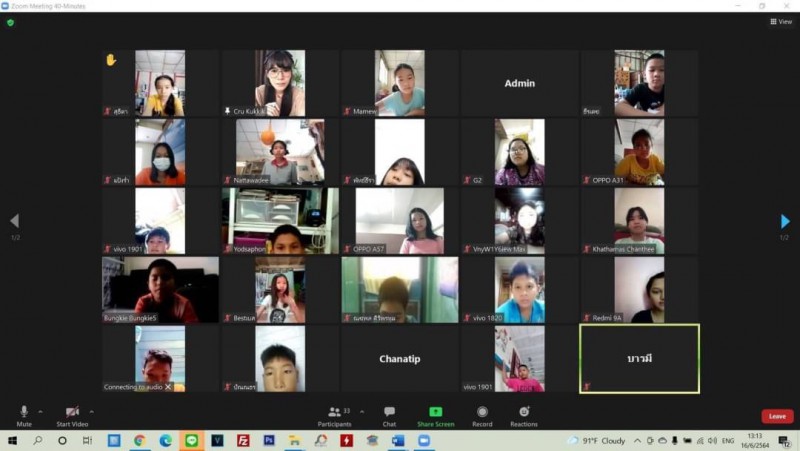Open the View layout menu
This screenshot has width=800, height=451.
[x=781, y=21]
